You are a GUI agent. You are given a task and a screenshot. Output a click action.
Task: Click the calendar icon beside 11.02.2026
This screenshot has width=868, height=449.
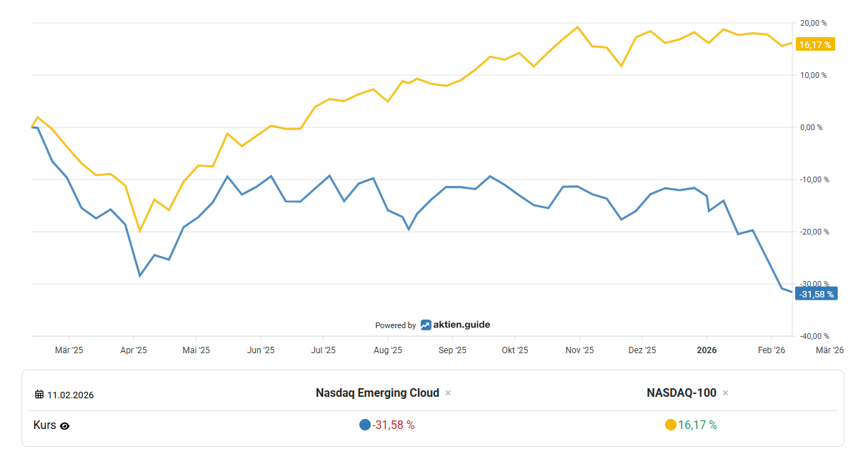coord(39,395)
